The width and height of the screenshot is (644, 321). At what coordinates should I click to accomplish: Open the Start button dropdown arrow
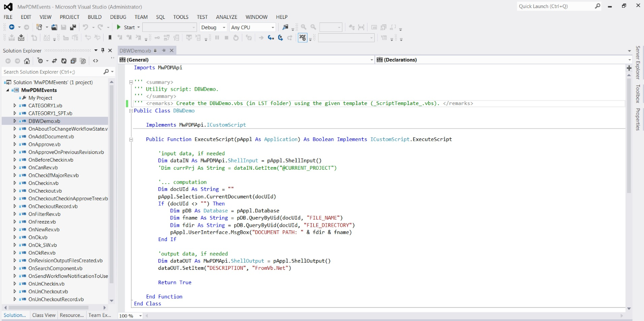(139, 27)
